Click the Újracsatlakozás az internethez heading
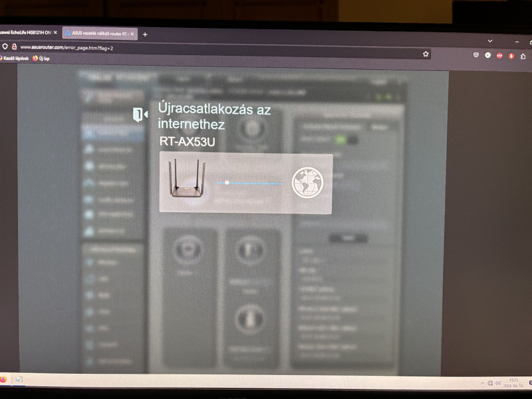 tap(214, 116)
